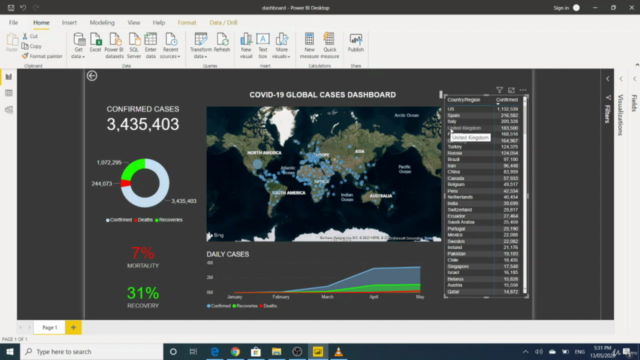
Task: Click the back arrow button on canvas
Action: click(x=92, y=76)
